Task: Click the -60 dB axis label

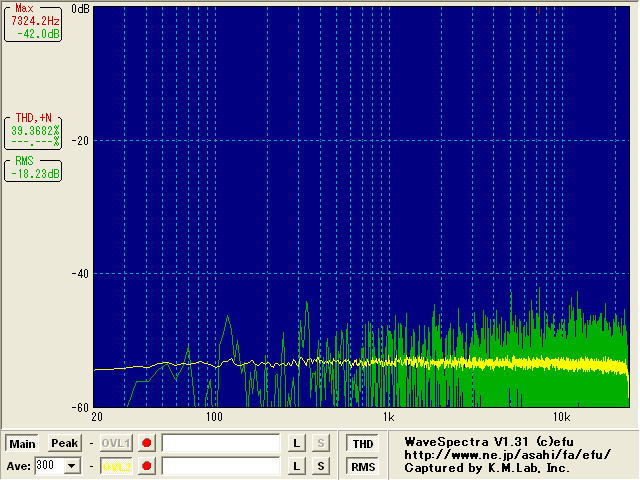Action: click(x=80, y=407)
